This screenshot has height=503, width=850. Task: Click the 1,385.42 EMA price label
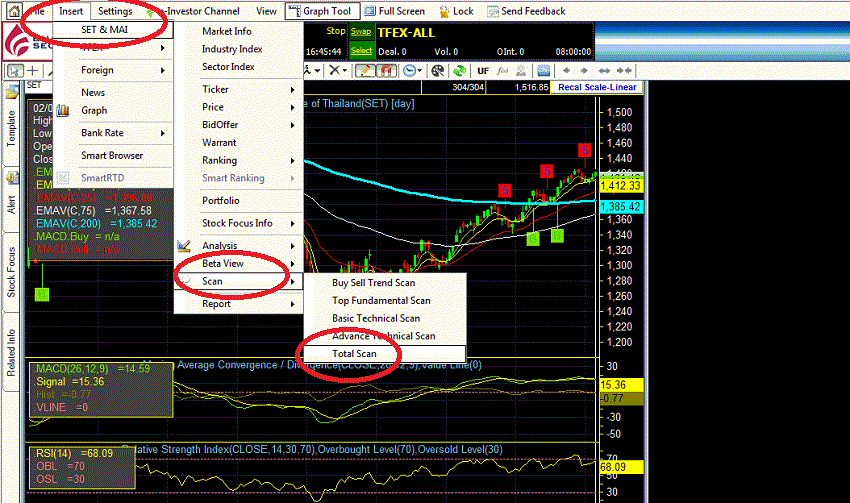(621, 207)
